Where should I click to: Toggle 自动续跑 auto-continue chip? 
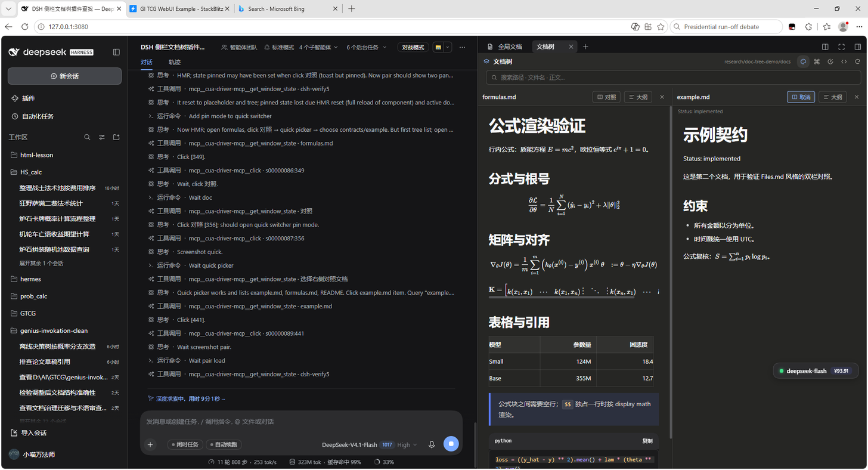[223, 444]
